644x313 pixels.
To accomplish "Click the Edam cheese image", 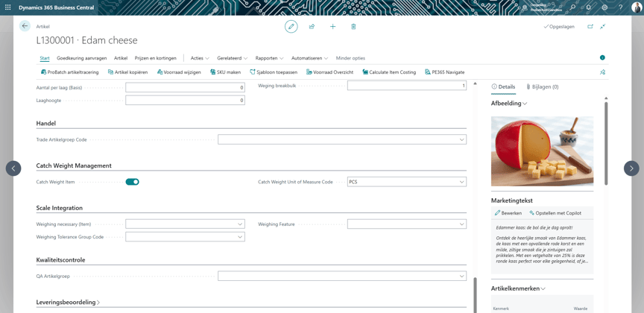I will [542, 151].
